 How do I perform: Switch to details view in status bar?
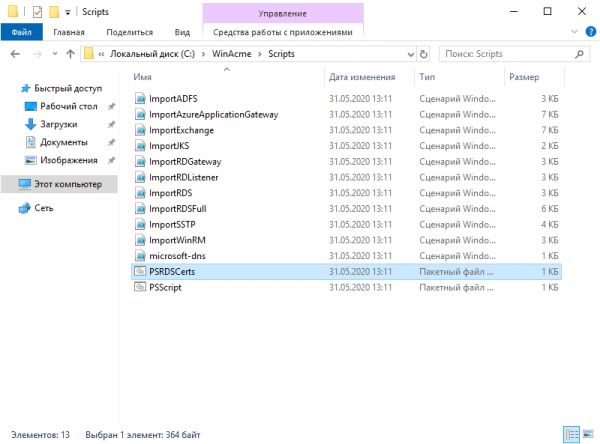pos(572,433)
